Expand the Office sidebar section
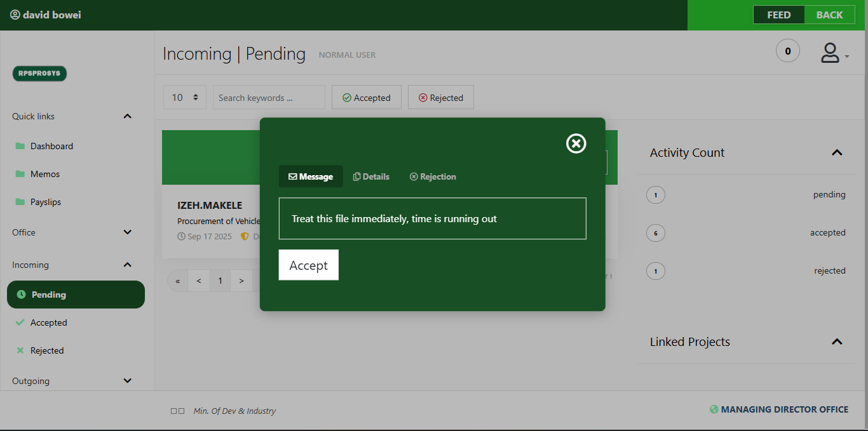 (127, 232)
